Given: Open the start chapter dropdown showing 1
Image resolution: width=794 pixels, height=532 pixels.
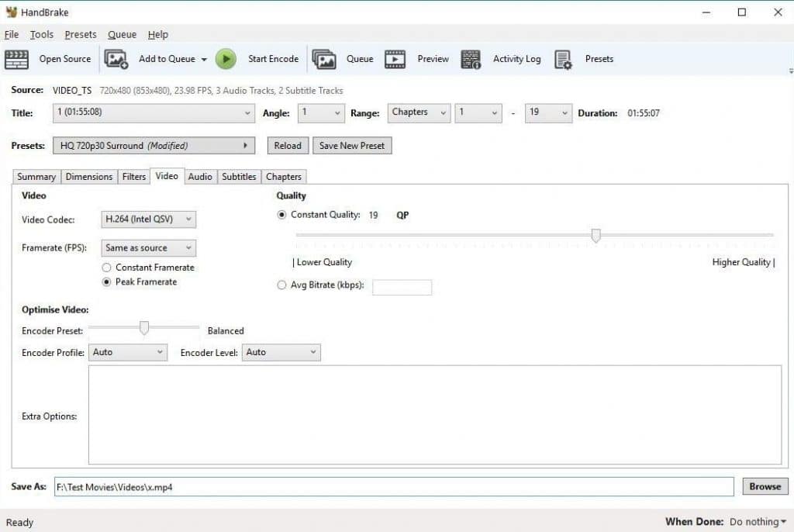Looking at the screenshot, I should point(478,113).
